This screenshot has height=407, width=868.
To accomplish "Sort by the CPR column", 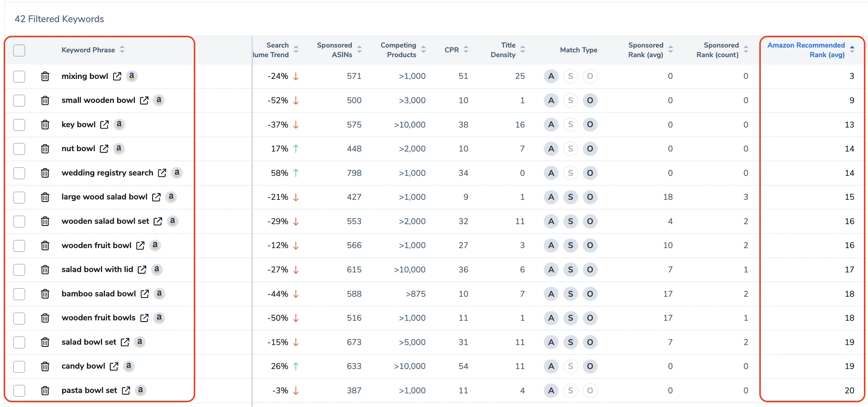I will coord(466,49).
